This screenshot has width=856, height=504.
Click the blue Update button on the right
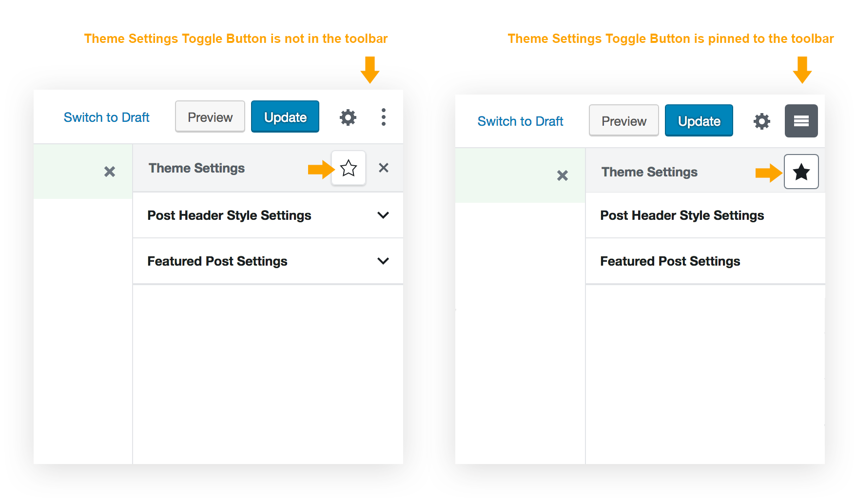pos(699,120)
